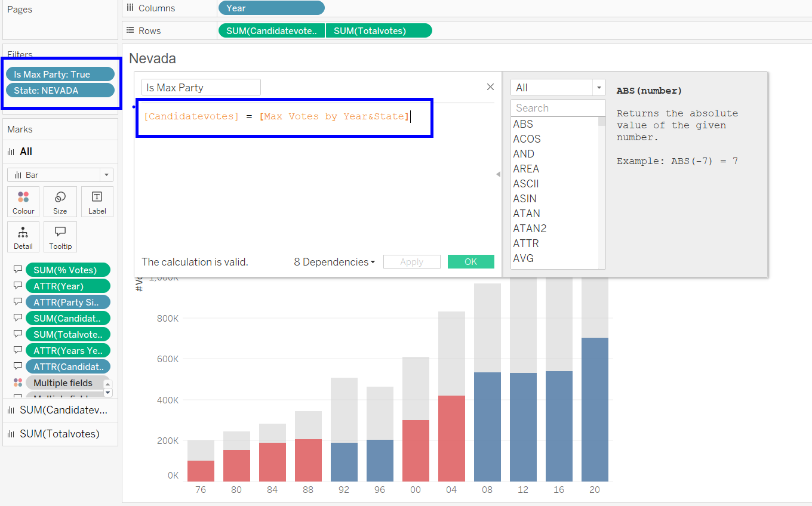Click the tooltip icon beside SUM(Totalvote..
The height and width of the screenshot is (506, 812).
click(18, 334)
